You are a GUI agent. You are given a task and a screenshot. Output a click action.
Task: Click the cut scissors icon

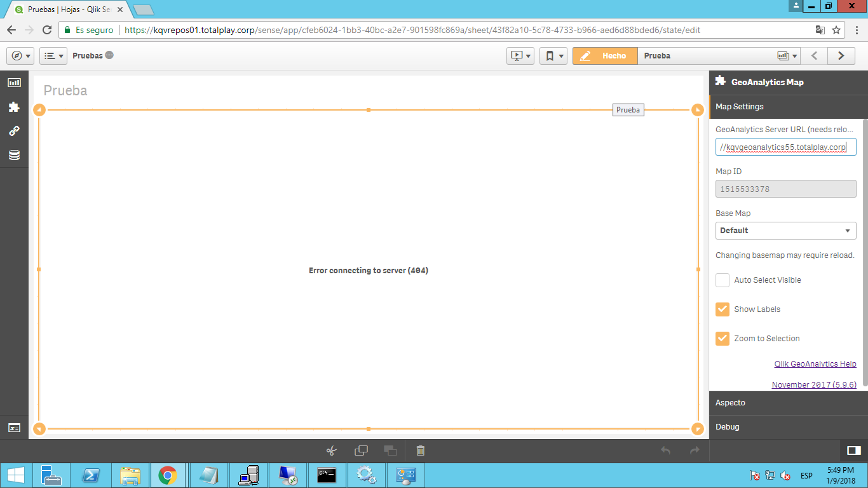(331, 451)
